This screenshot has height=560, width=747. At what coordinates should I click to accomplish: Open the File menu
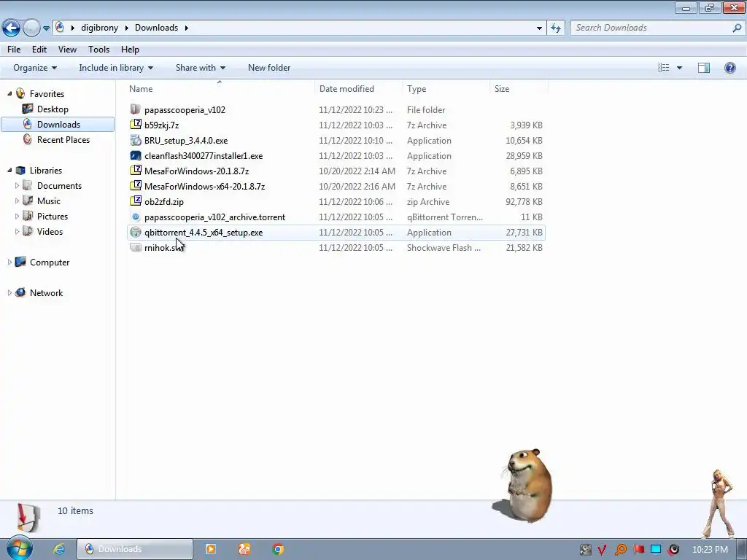[14, 50]
